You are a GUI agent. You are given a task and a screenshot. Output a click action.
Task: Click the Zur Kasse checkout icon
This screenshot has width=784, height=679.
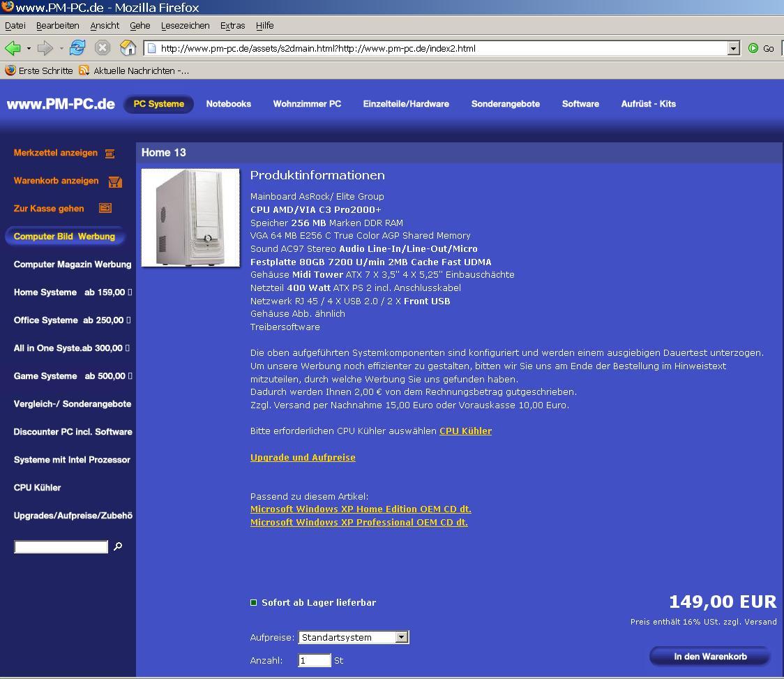(x=105, y=208)
